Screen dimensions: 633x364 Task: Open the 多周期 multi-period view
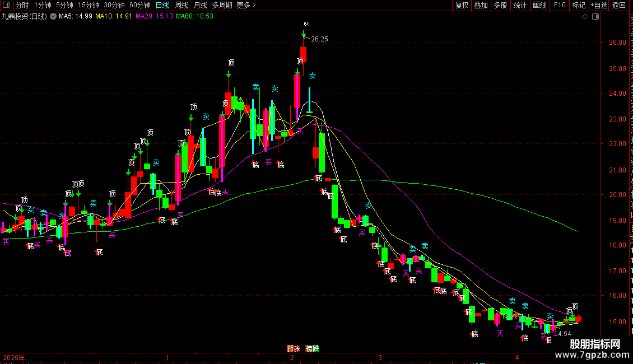[x=222, y=5]
